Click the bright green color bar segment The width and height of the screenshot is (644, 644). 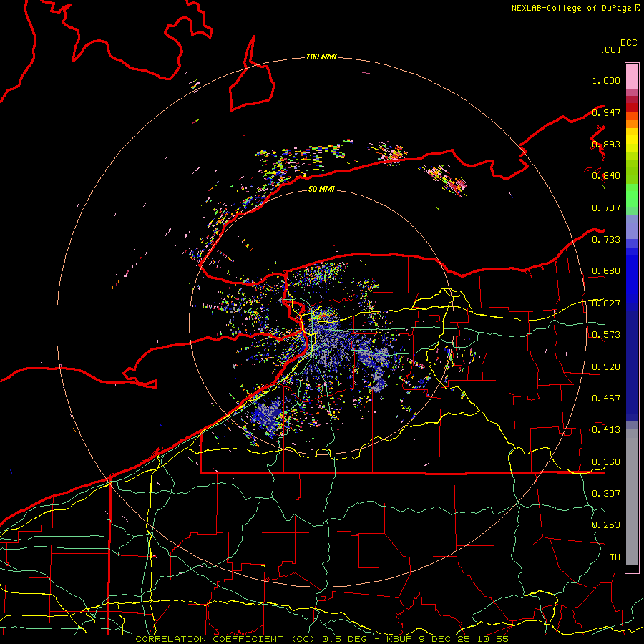coord(632,195)
